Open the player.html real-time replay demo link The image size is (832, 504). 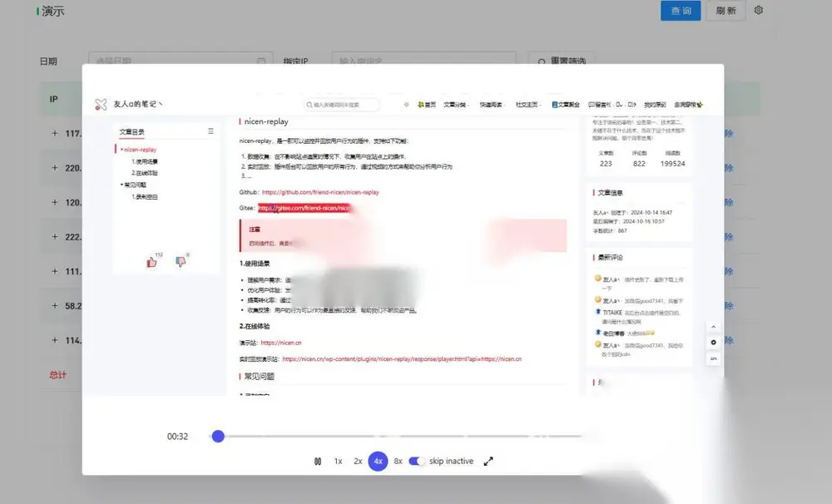(x=402, y=359)
